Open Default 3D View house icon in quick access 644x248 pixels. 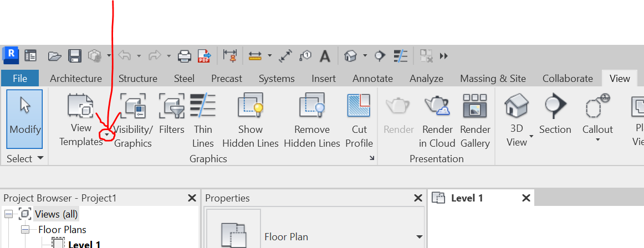pyautogui.click(x=350, y=55)
